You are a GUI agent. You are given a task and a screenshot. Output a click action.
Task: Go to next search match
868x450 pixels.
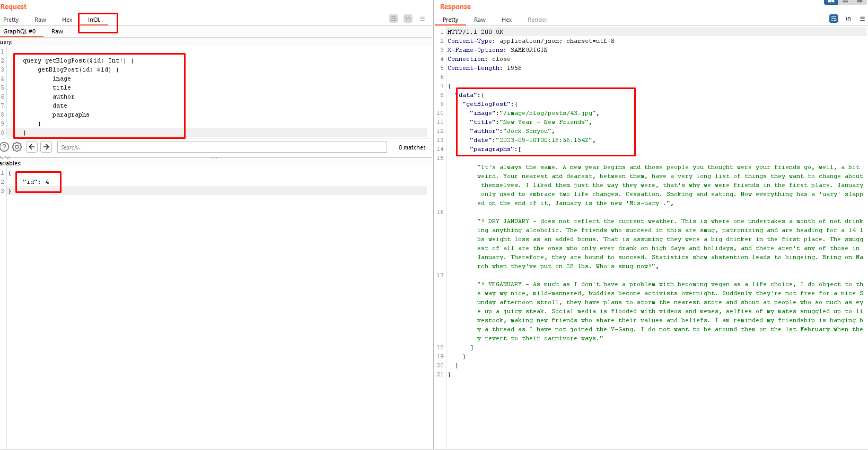(46, 147)
